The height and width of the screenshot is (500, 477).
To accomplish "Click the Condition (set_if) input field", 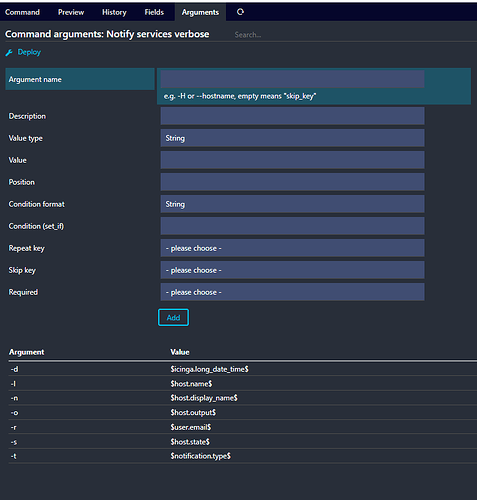I will point(292,226).
